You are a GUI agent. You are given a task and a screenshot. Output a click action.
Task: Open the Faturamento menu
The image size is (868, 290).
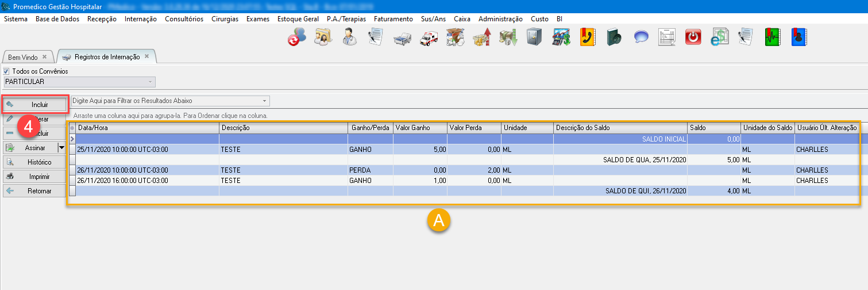coord(393,19)
